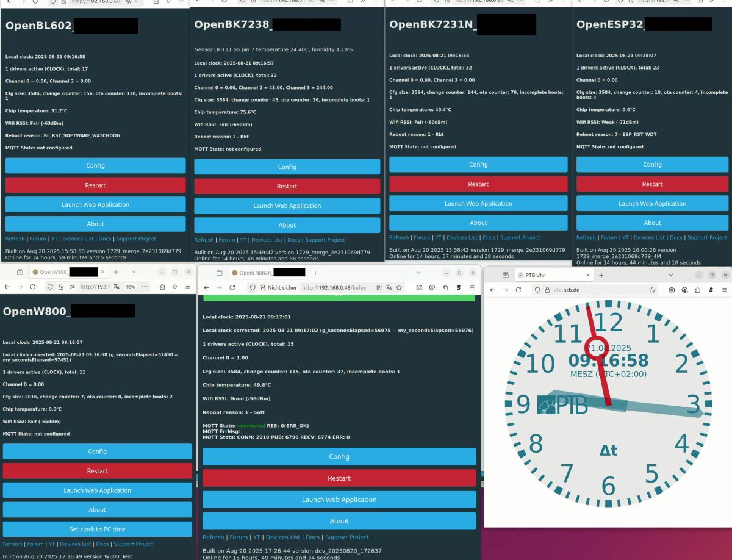732x560 pixels.
Task: Click Set clock to PC time on OpenW800
Action: tap(97, 529)
